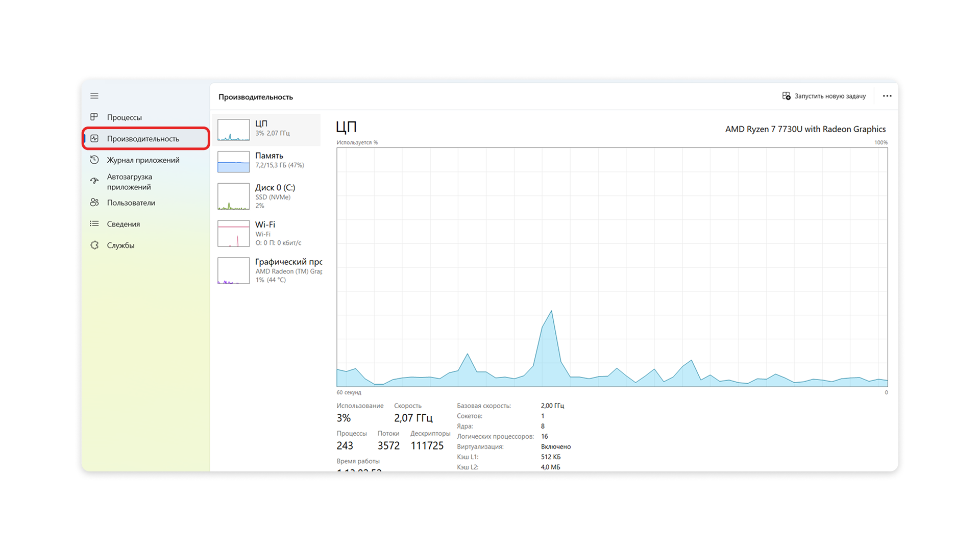The height and width of the screenshot is (551, 980).
Task: Click the Процессы grid icon
Action: click(94, 117)
